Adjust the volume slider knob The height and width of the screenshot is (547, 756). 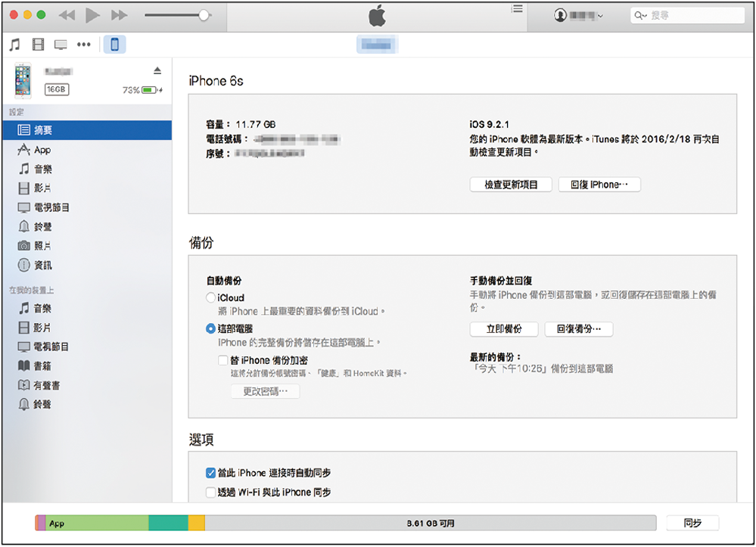(x=204, y=15)
